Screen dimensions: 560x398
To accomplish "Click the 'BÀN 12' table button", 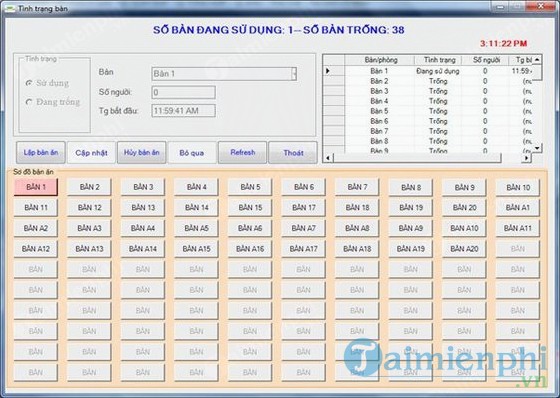I will tap(89, 208).
